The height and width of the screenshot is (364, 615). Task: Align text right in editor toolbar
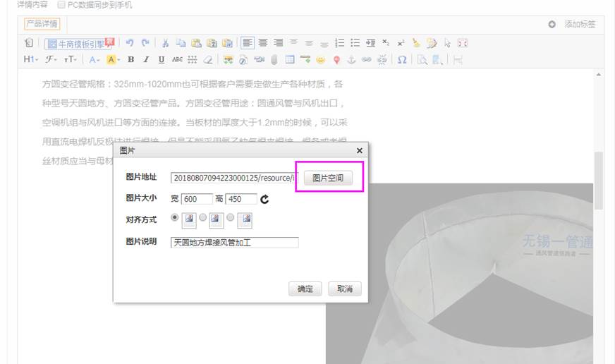click(279, 43)
